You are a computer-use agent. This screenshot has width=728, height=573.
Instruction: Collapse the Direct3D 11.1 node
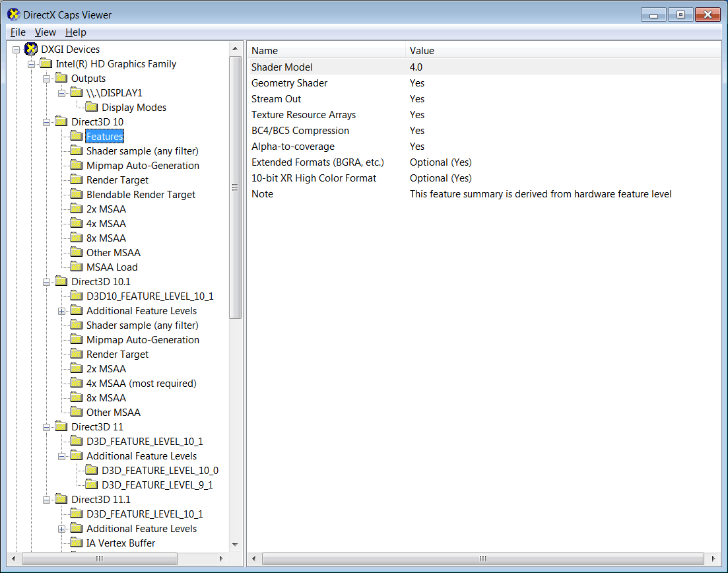click(46, 500)
